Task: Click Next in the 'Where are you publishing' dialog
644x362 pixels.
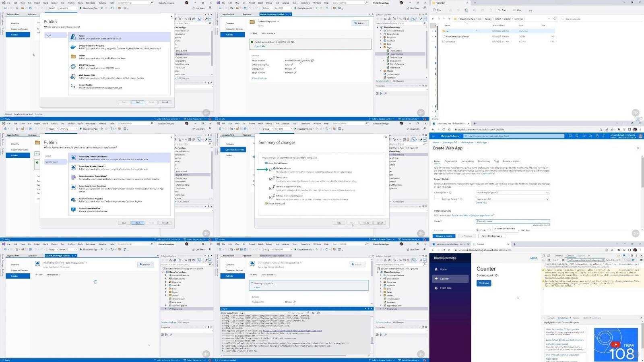Action: [x=138, y=102]
